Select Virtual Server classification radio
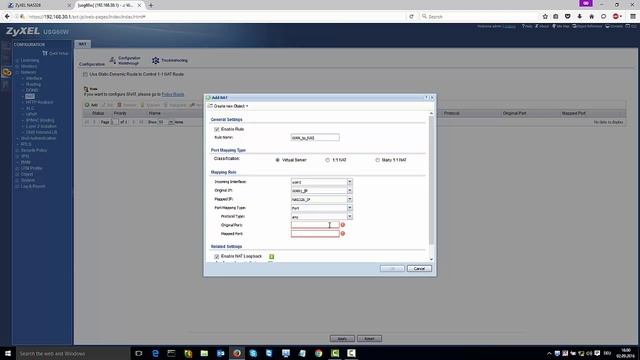640x360 pixels. coord(278,160)
